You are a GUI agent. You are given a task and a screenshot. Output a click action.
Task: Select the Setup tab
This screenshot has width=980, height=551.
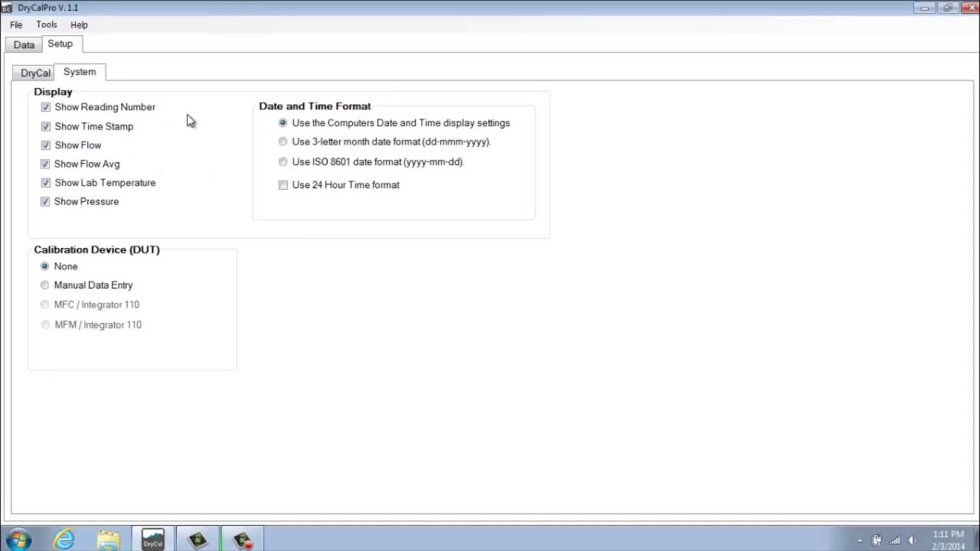pyautogui.click(x=60, y=44)
